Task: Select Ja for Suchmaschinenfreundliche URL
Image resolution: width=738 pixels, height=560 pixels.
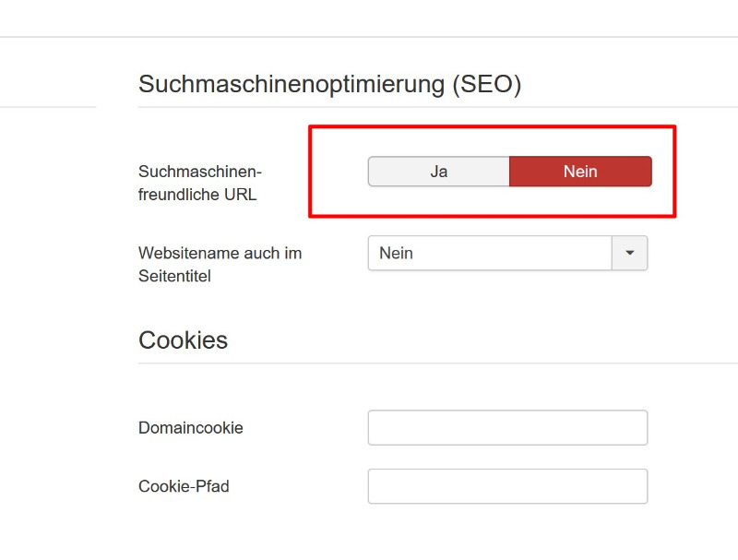Action: (x=439, y=172)
